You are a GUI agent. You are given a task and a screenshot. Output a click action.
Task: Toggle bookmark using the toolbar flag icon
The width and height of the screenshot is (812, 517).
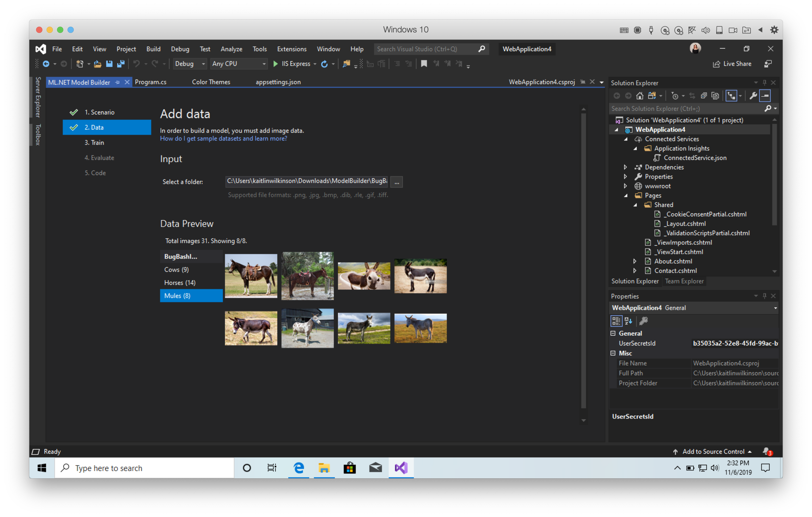pyautogui.click(x=424, y=64)
